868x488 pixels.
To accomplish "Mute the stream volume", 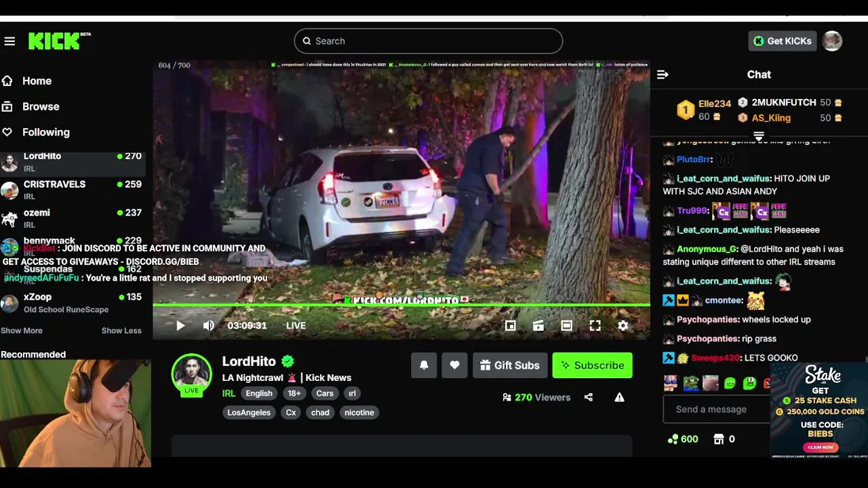I will click(x=209, y=325).
